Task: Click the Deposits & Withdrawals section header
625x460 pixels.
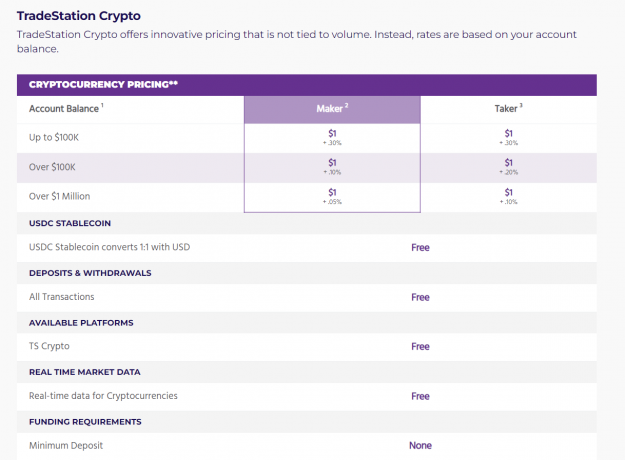Action: (x=90, y=273)
